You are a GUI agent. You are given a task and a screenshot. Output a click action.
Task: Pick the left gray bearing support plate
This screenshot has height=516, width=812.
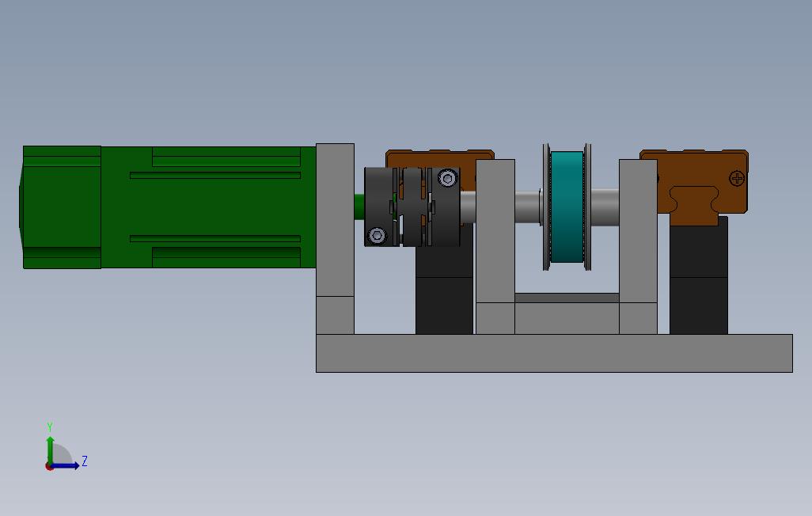tap(495, 247)
